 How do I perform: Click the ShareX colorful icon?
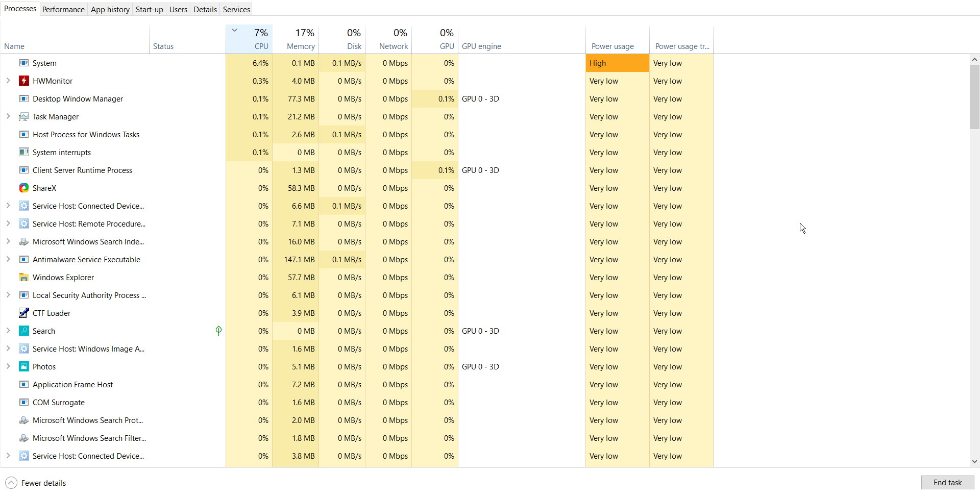[24, 188]
